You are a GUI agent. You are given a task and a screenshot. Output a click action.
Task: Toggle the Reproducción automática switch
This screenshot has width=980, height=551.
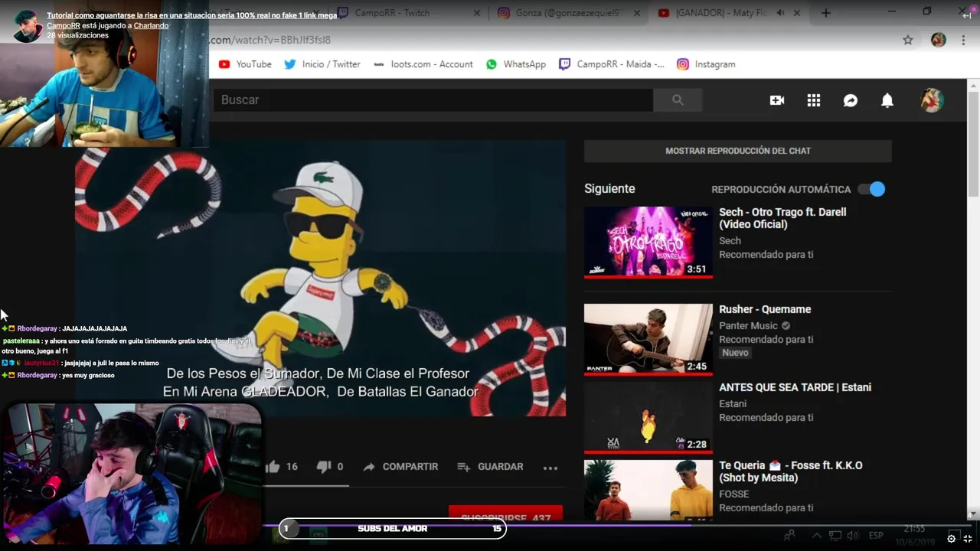tap(871, 189)
